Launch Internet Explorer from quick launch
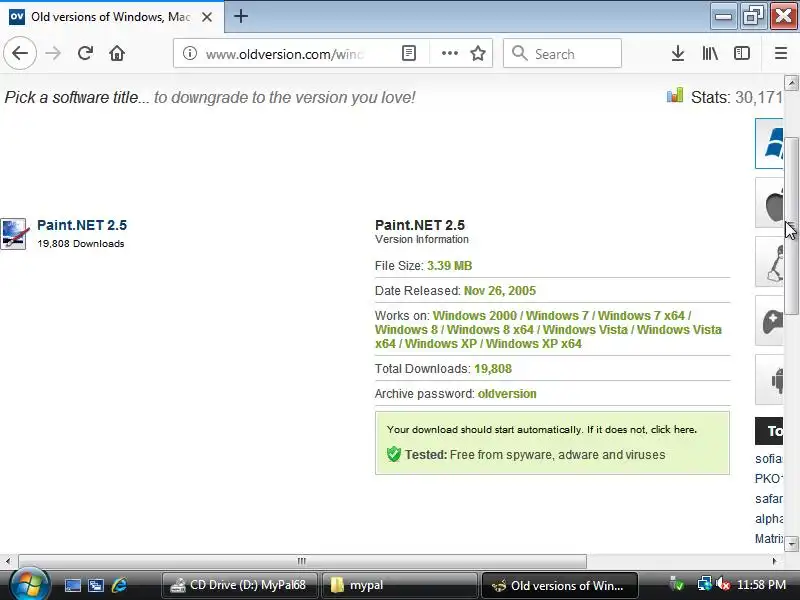The height and width of the screenshot is (600, 800). click(119, 585)
